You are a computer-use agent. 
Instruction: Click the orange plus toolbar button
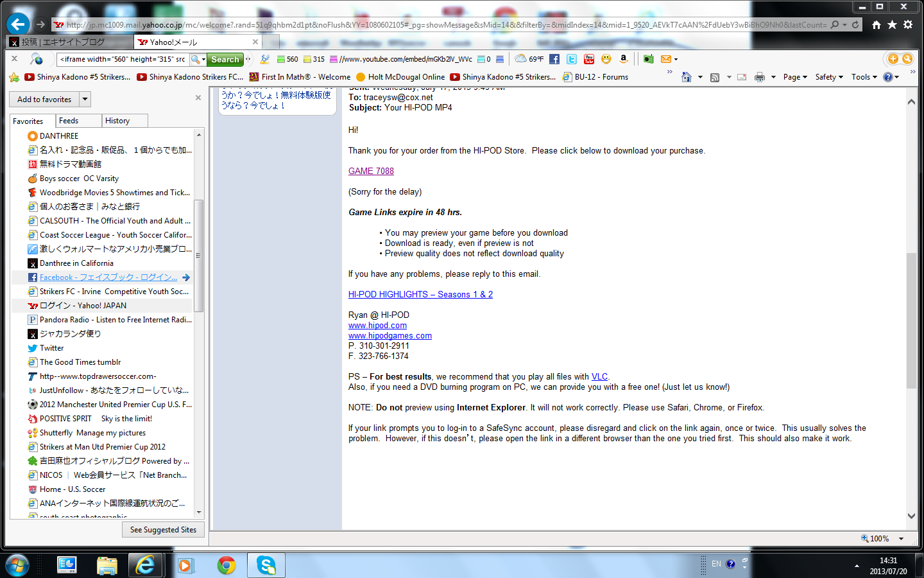893,58
